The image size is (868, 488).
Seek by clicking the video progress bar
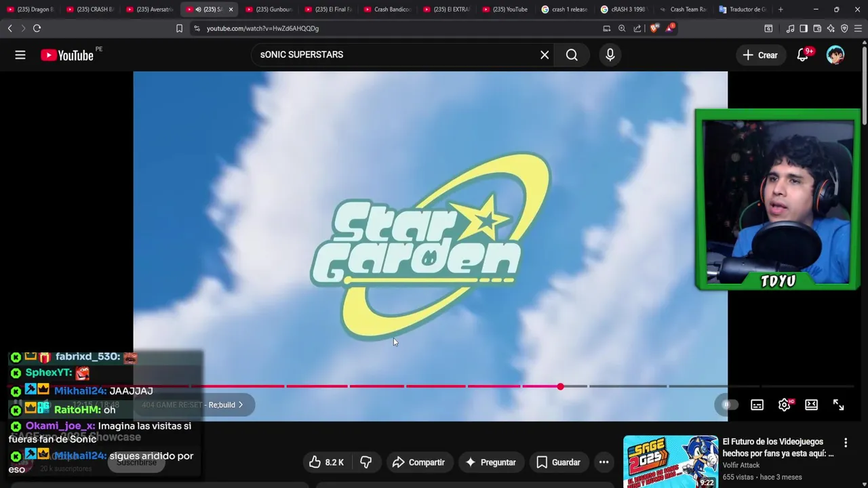(431, 386)
